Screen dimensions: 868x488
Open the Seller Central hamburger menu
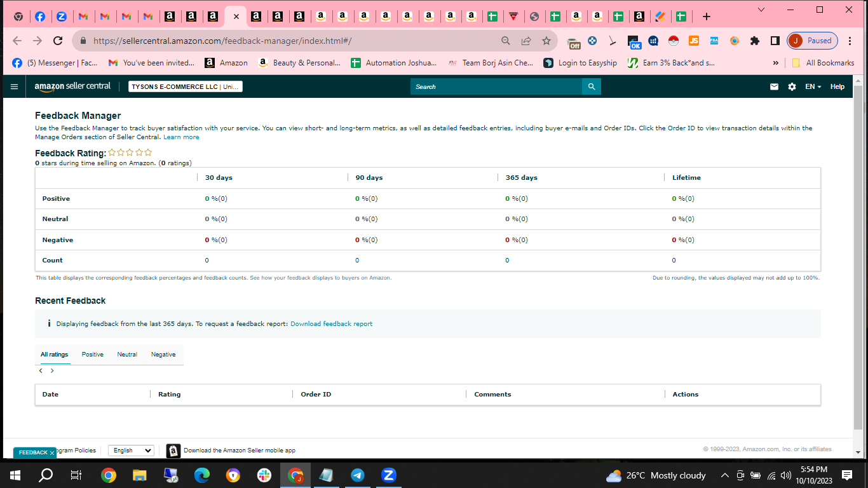tap(15, 86)
